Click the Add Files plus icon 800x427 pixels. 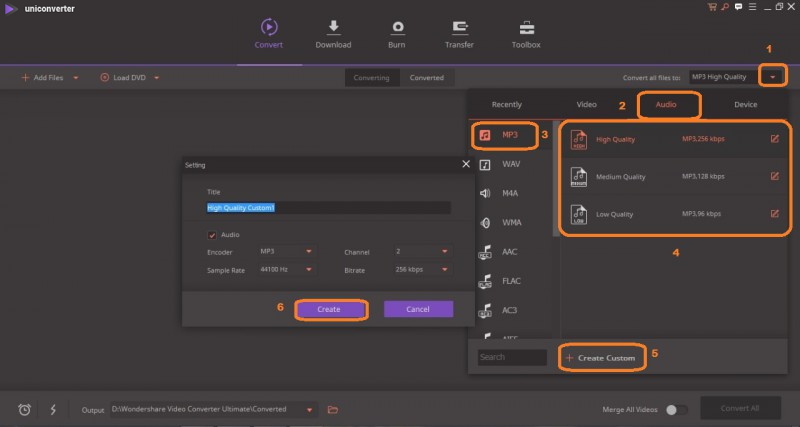coord(25,78)
